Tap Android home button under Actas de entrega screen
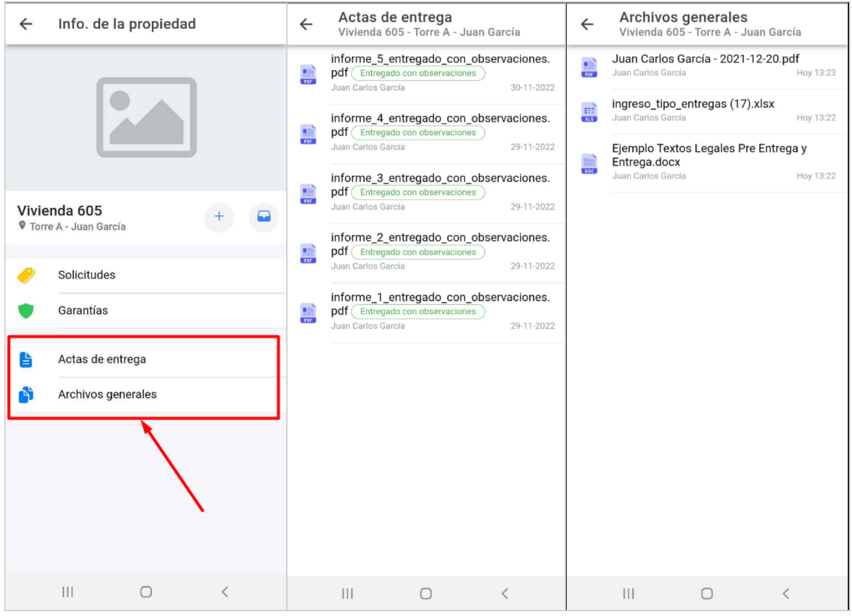 coord(426,594)
